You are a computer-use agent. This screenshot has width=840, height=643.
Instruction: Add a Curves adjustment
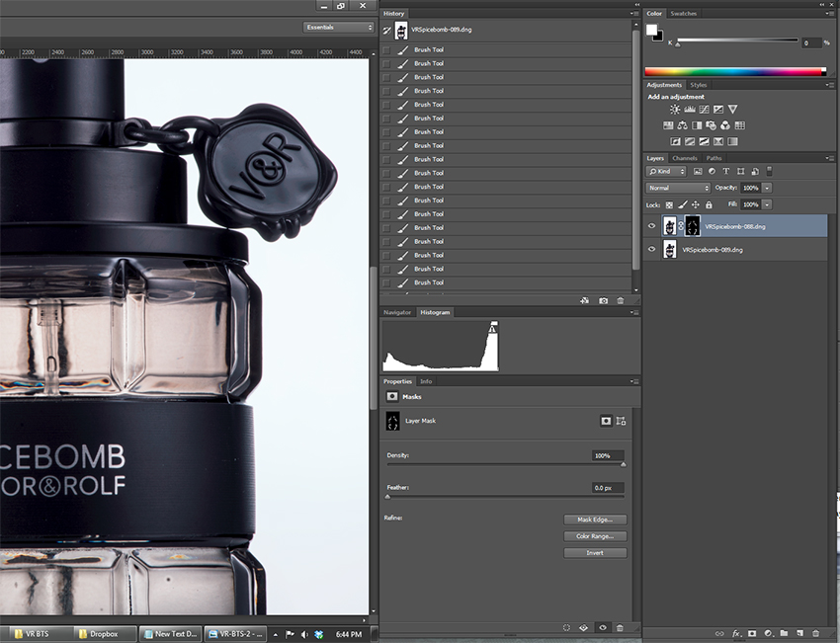(x=704, y=110)
